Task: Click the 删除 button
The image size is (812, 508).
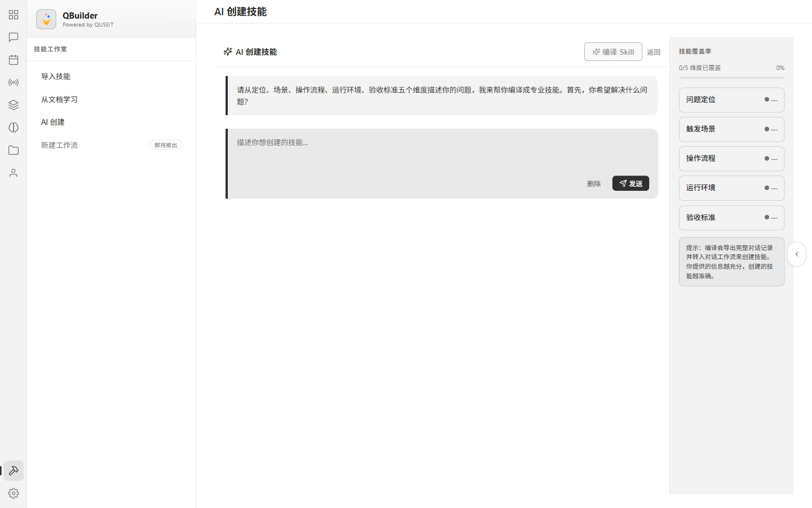Action: pos(594,183)
